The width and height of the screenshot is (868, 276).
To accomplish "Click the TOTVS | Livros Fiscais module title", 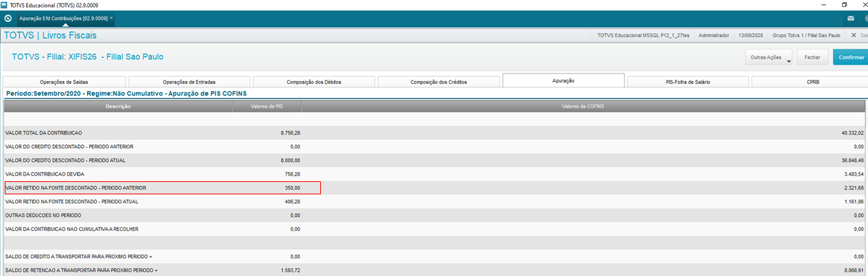I will (50, 35).
